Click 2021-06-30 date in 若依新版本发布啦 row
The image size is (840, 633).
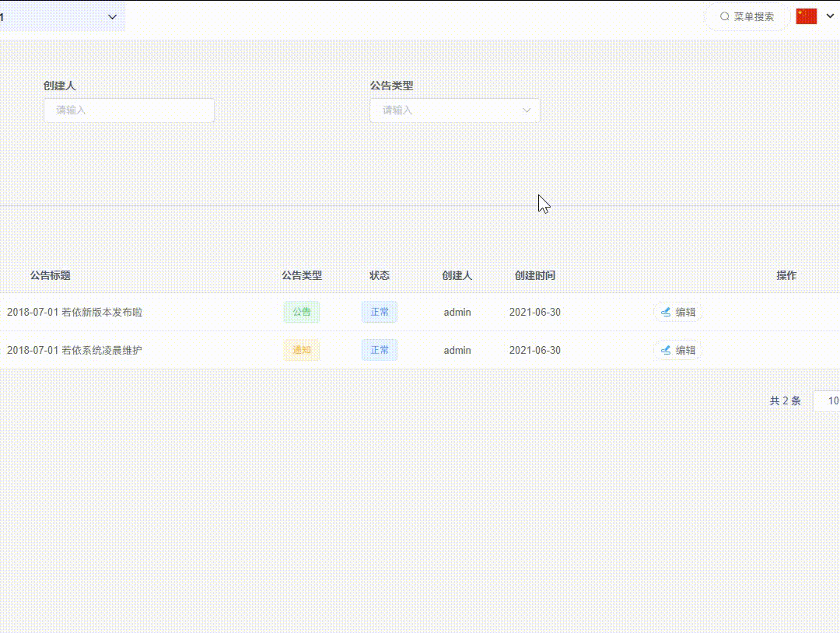[x=534, y=312]
